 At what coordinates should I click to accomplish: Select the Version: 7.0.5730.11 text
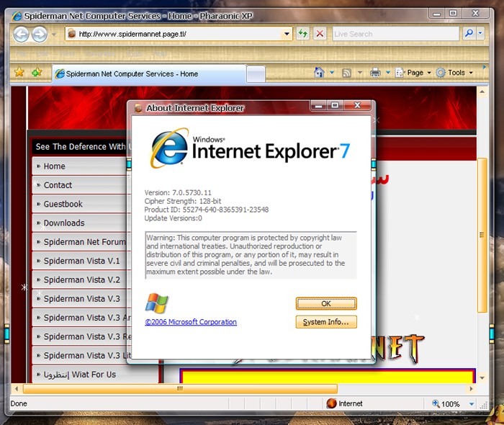tap(178, 192)
